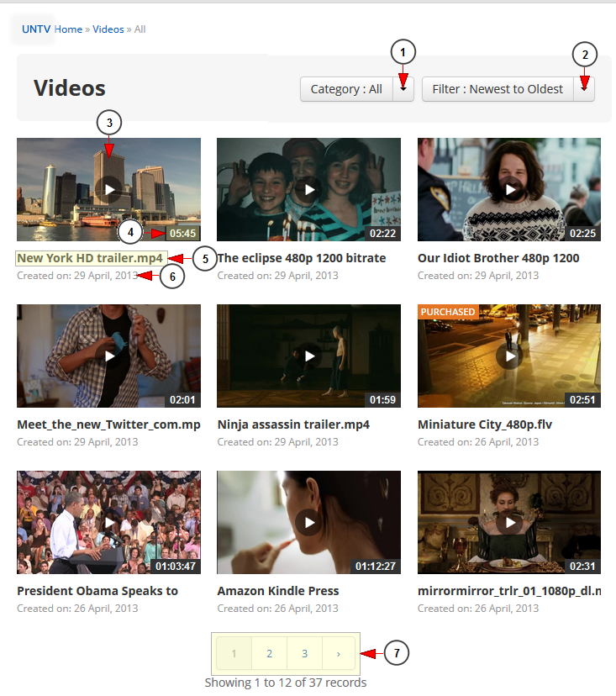
Task: Hit play on Amazon Kindle Press video
Action: (309, 522)
